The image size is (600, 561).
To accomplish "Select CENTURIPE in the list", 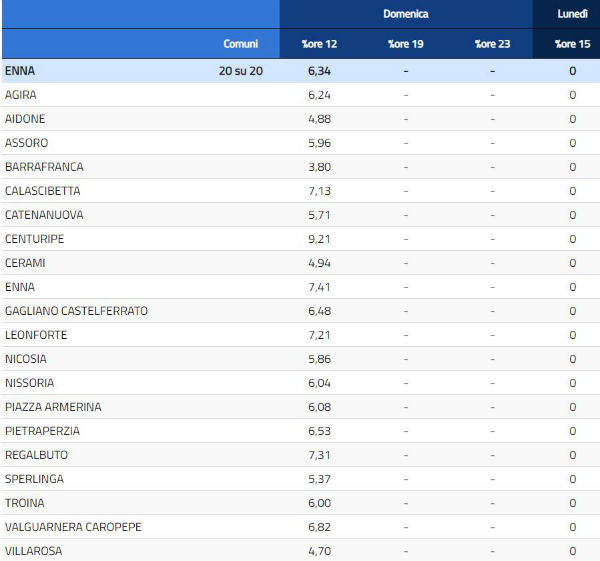I will [x=34, y=239].
